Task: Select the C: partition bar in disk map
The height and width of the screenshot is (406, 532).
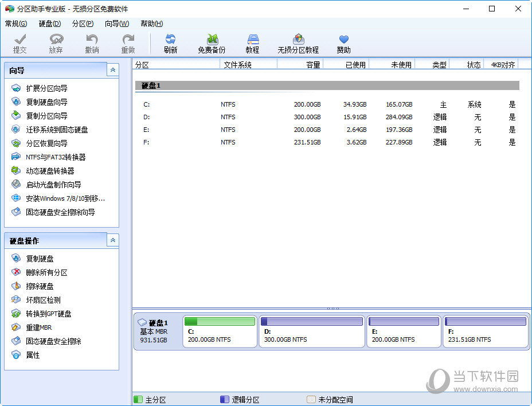Action: point(220,331)
